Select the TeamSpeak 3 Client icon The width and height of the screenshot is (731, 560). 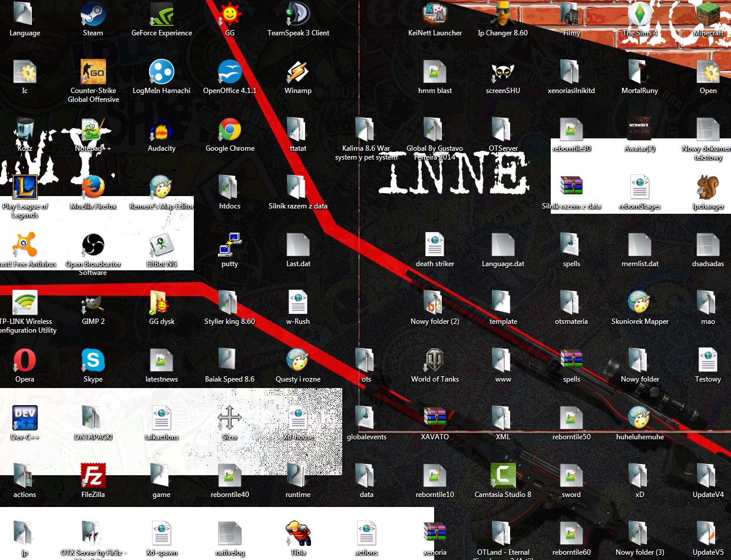click(298, 14)
